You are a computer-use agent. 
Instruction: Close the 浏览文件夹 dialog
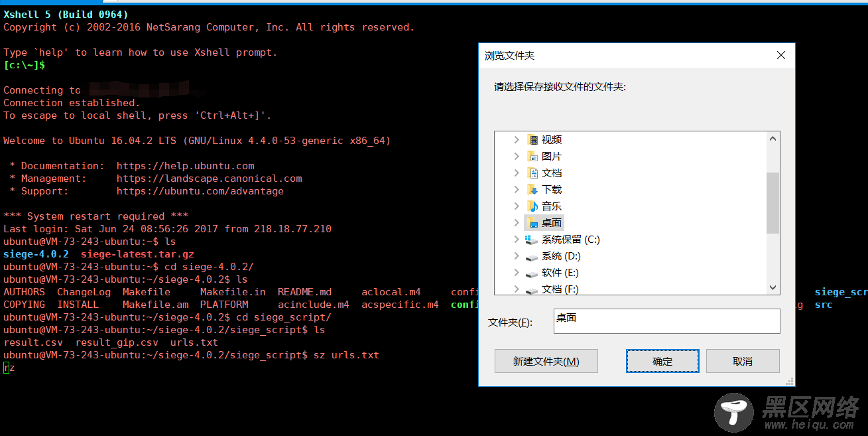(x=780, y=56)
